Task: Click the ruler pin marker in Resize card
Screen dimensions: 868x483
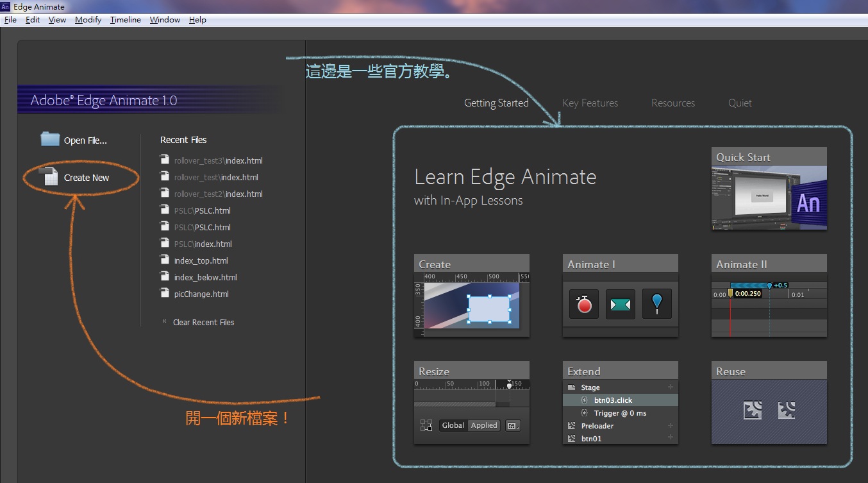Action: (x=509, y=386)
